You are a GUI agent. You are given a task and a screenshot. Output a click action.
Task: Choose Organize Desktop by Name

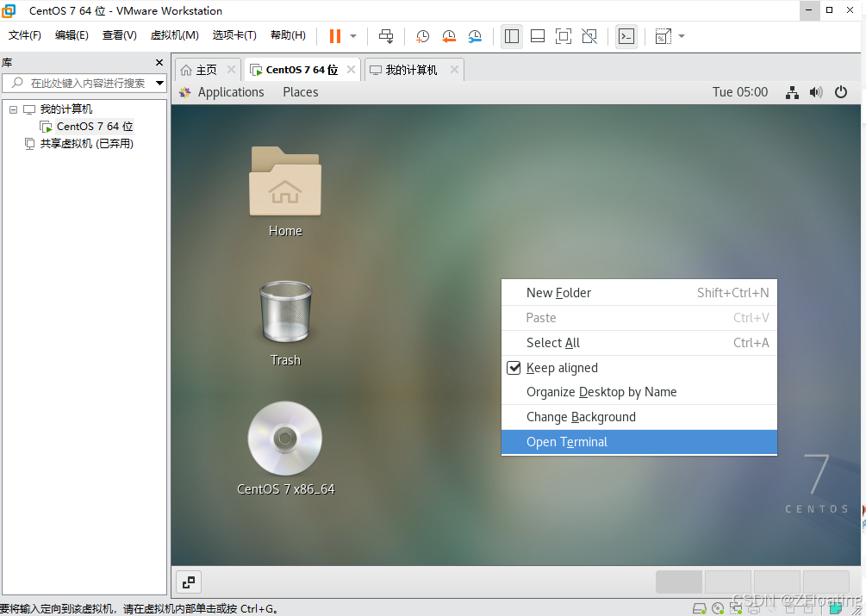coord(639,392)
